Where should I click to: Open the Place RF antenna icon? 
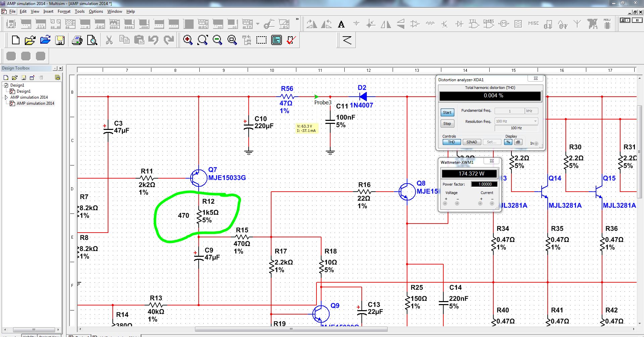tap(577, 24)
